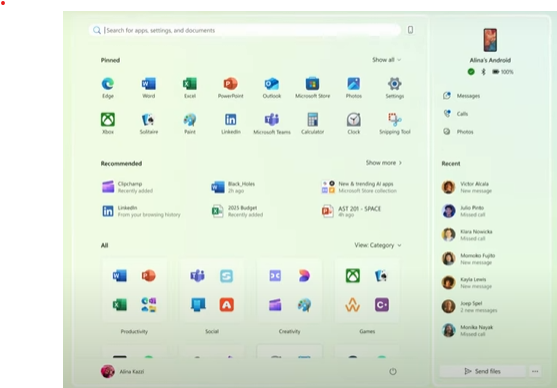Open Messages in the phone panel
The width and height of the screenshot is (557, 388).
(x=462, y=96)
